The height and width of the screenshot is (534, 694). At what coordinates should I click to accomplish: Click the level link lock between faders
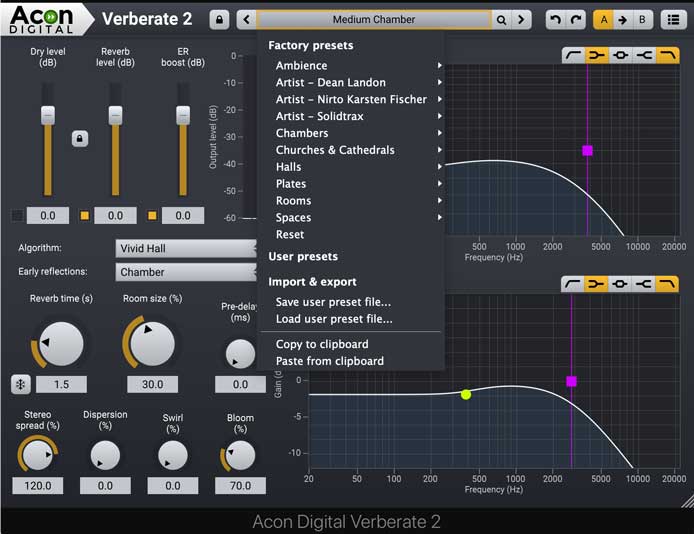tap(80, 139)
